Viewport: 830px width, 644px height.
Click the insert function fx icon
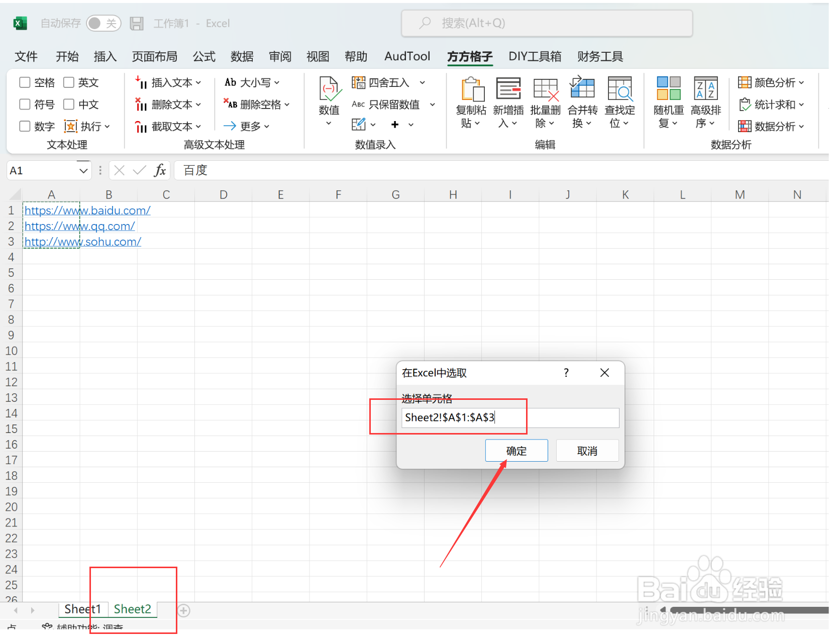pyautogui.click(x=160, y=170)
